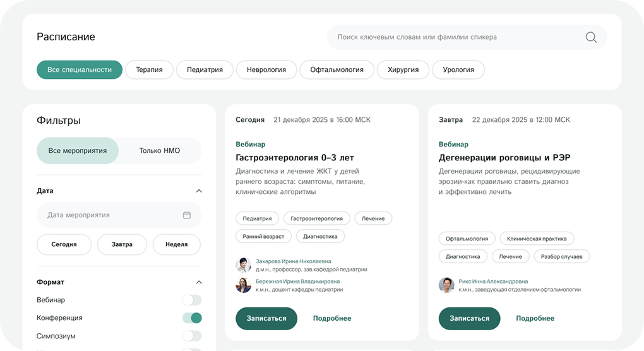This screenshot has width=644, height=351.
Task: Open the Дата мероприятия date field
Action: click(119, 215)
